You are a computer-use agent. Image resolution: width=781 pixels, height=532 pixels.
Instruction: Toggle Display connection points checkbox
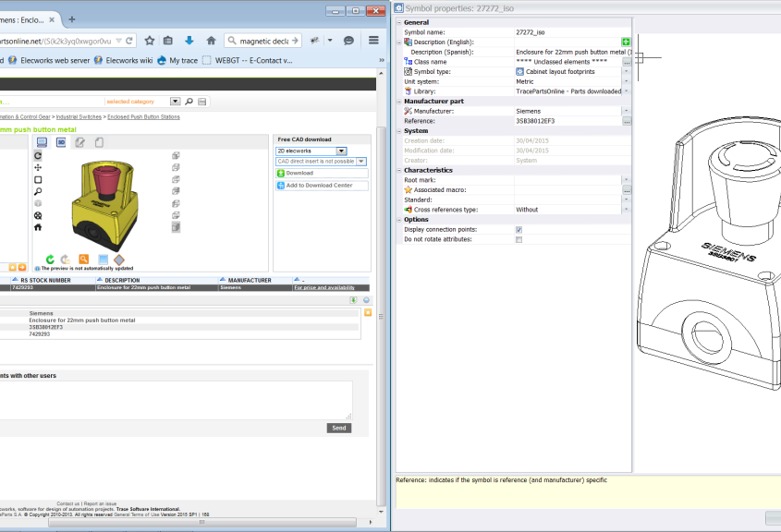tap(519, 230)
